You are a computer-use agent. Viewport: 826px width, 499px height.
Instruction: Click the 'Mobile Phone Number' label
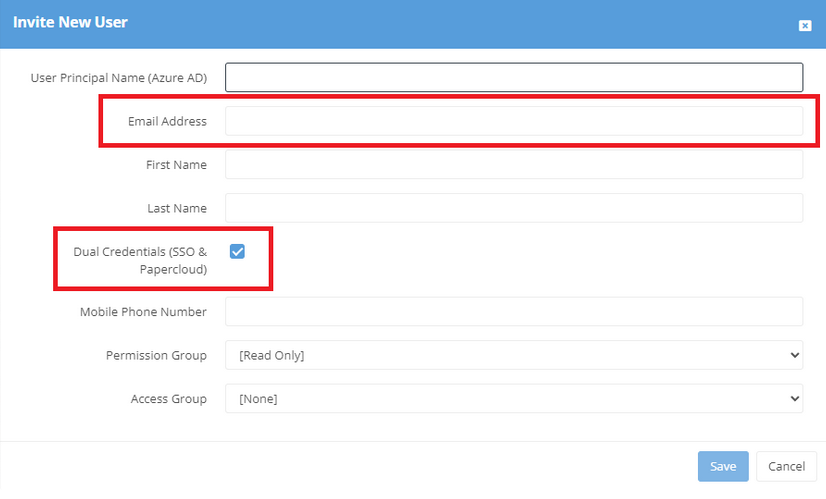coord(143,312)
